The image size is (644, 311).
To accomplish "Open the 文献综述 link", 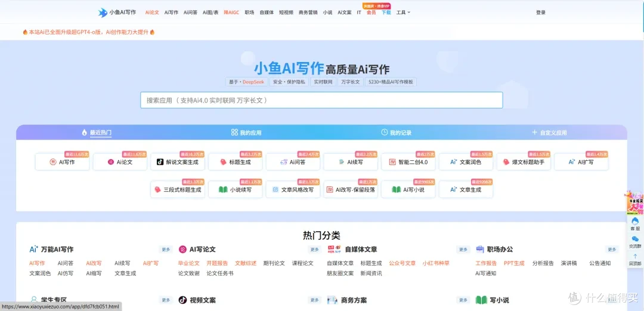I will pyautogui.click(x=246, y=263).
